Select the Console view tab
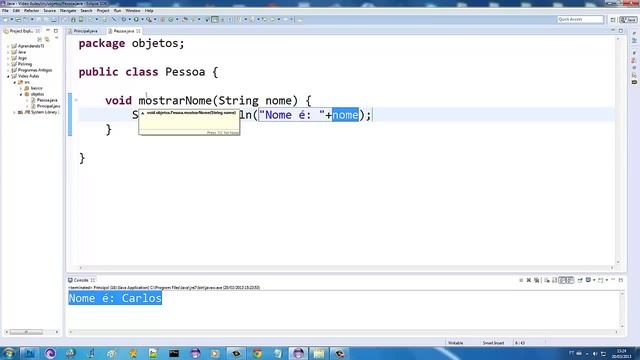This screenshot has height=360, width=640. tap(81, 280)
